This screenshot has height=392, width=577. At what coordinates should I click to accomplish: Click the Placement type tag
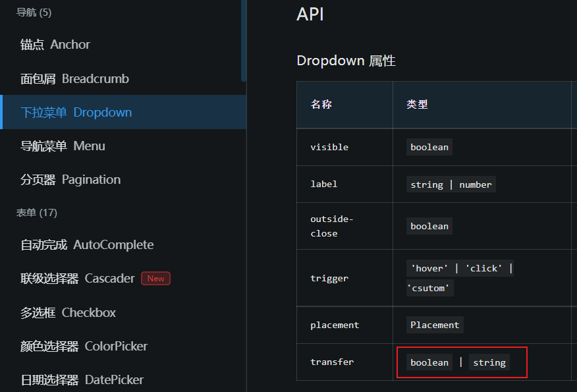(434, 325)
